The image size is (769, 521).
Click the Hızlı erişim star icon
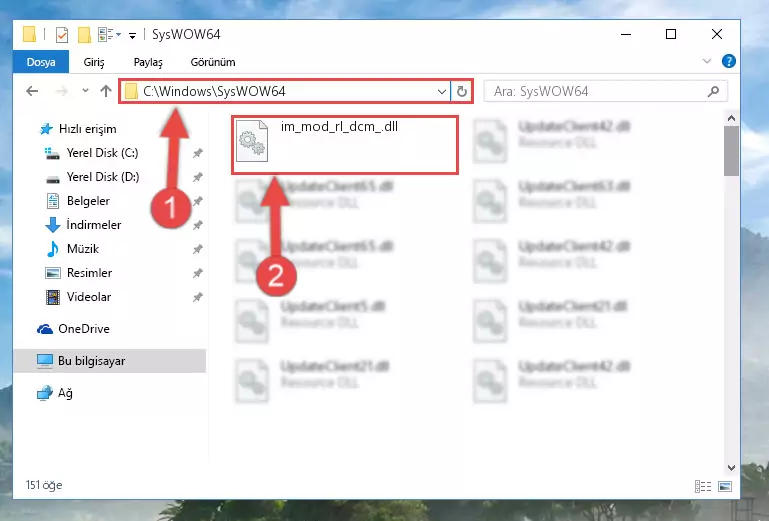pyautogui.click(x=46, y=129)
